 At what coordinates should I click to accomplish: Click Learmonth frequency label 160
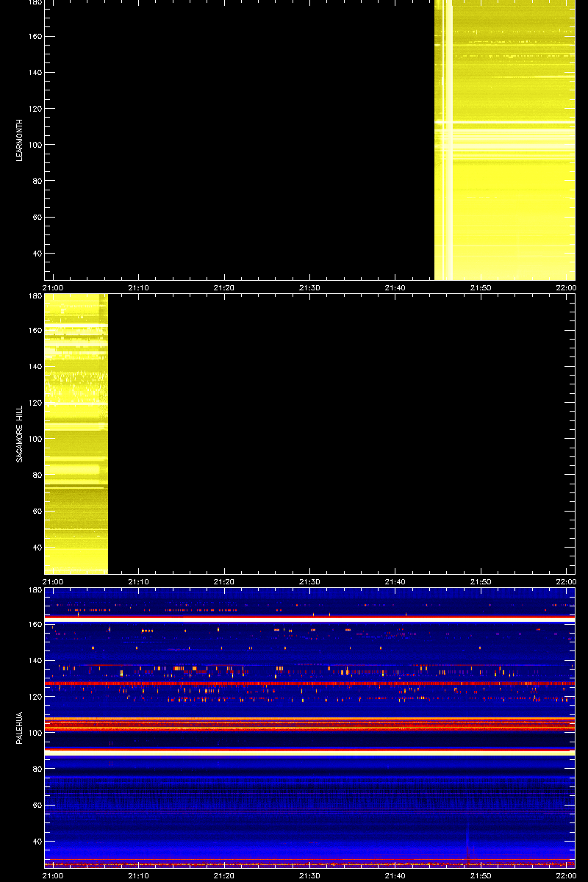34,36
